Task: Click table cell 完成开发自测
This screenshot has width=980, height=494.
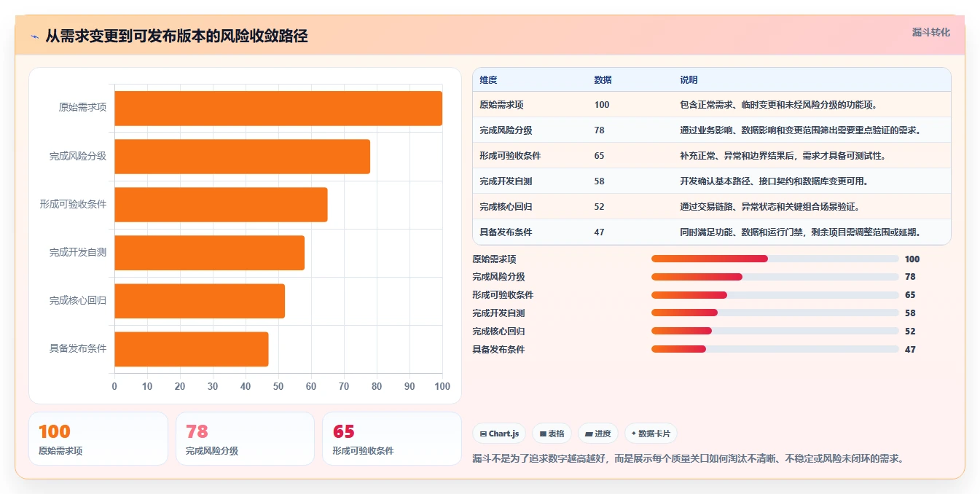Action: (x=506, y=181)
